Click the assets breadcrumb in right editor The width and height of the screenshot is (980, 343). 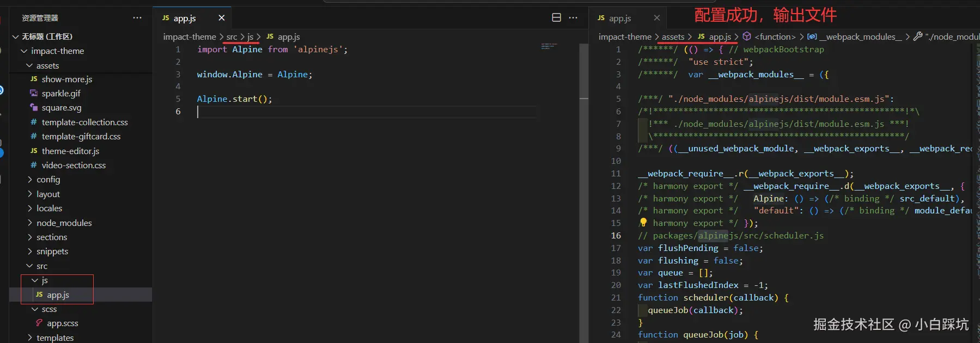673,37
